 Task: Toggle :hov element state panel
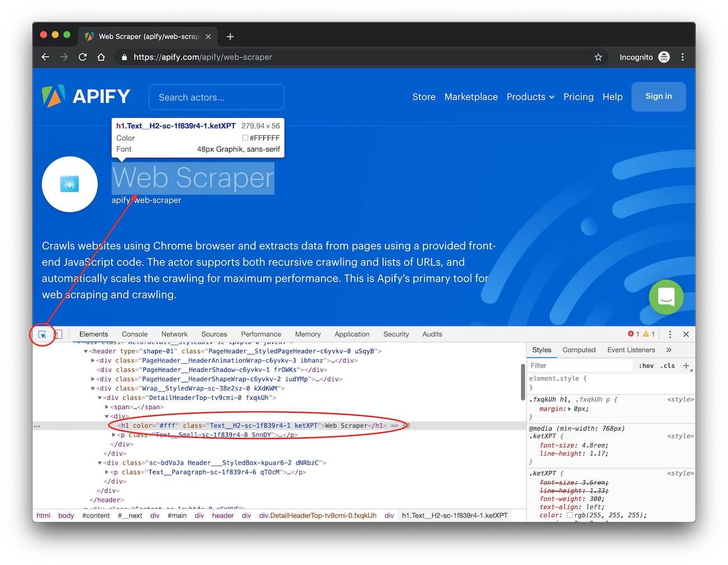(x=646, y=366)
